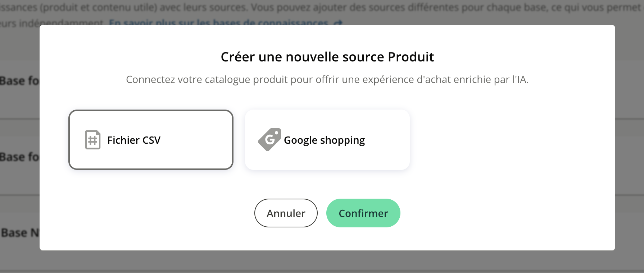This screenshot has width=644, height=273.
Task: Click the dimmed backdrop below the dialog
Action: tap(324, 262)
